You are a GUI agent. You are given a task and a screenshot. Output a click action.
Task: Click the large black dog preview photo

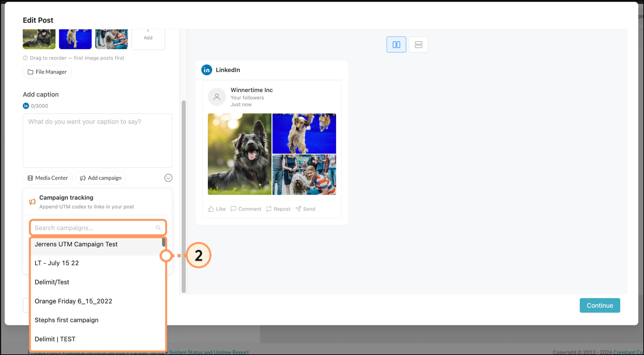click(x=239, y=154)
